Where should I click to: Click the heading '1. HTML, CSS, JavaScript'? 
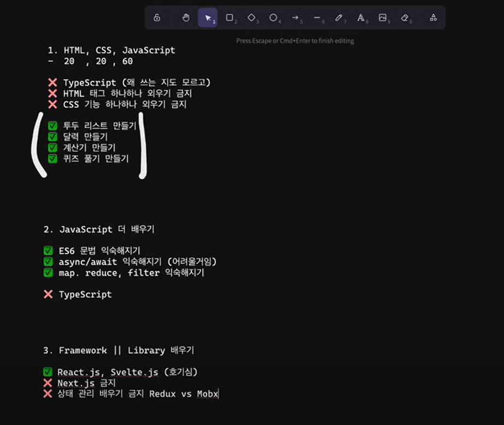[112, 50]
